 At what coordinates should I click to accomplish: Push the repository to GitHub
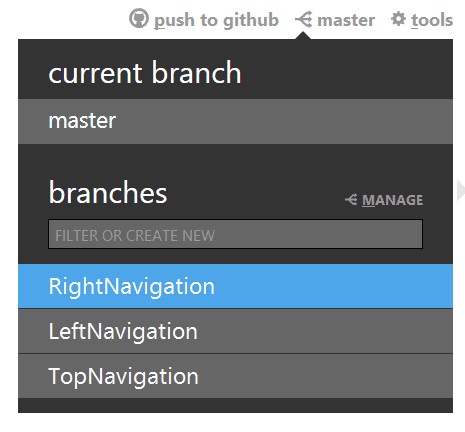(x=216, y=20)
